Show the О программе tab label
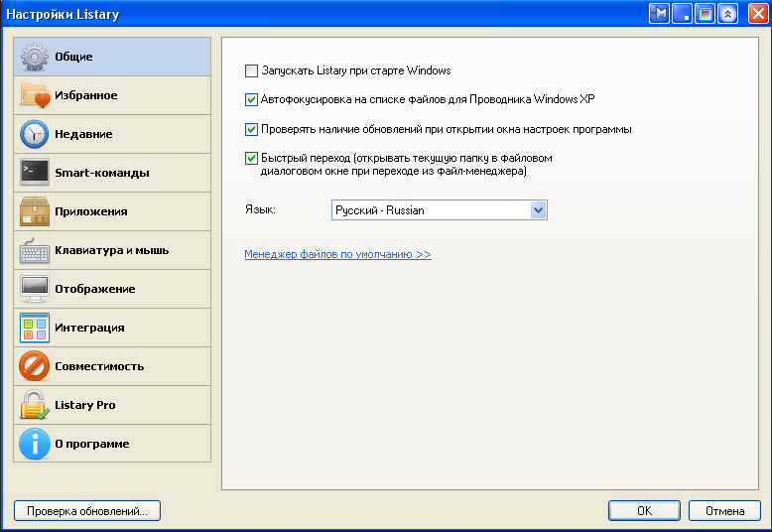The height and width of the screenshot is (532, 772). coord(92,444)
